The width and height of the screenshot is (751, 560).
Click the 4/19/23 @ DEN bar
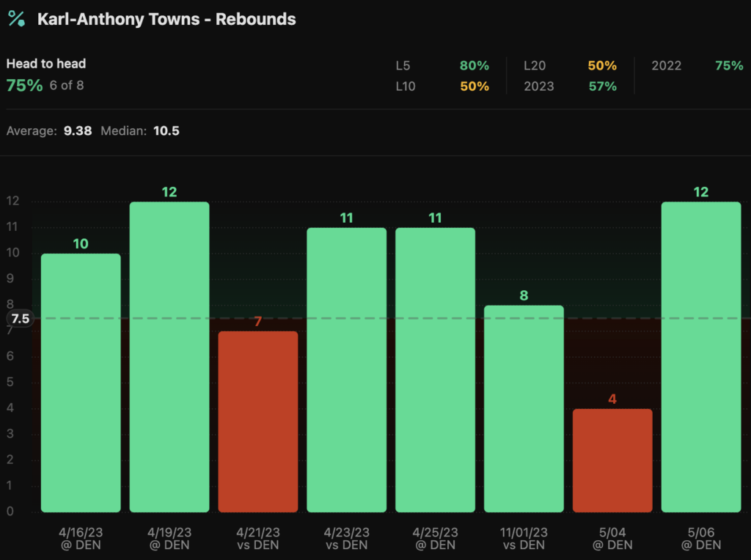pos(169,357)
